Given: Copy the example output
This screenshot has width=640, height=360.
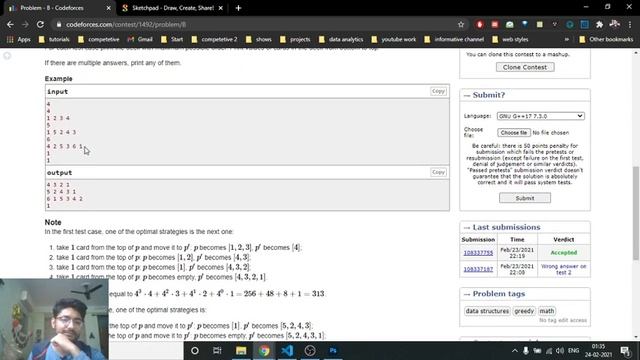Looking at the screenshot, I should pos(438,172).
